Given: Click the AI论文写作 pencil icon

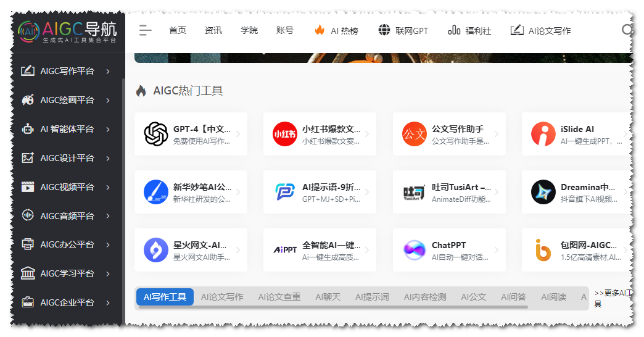Looking at the screenshot, I should pyautogui.click(x=517, y=30).
